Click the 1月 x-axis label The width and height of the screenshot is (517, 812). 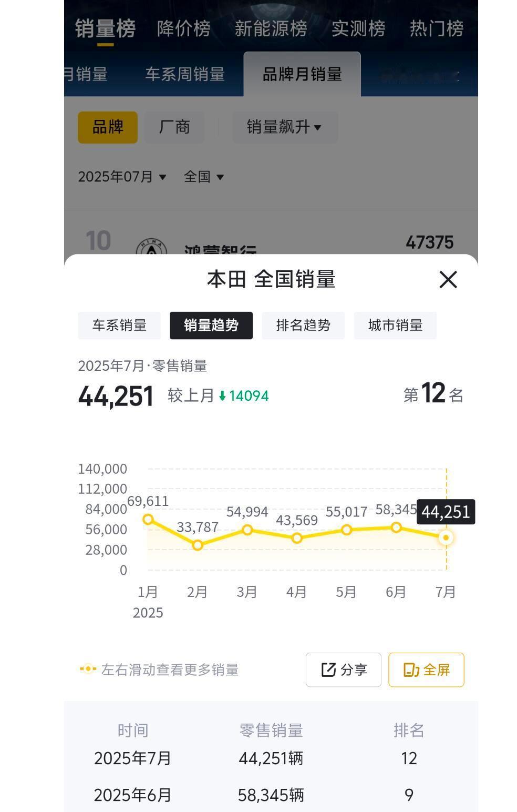click(x=148, y=592)
